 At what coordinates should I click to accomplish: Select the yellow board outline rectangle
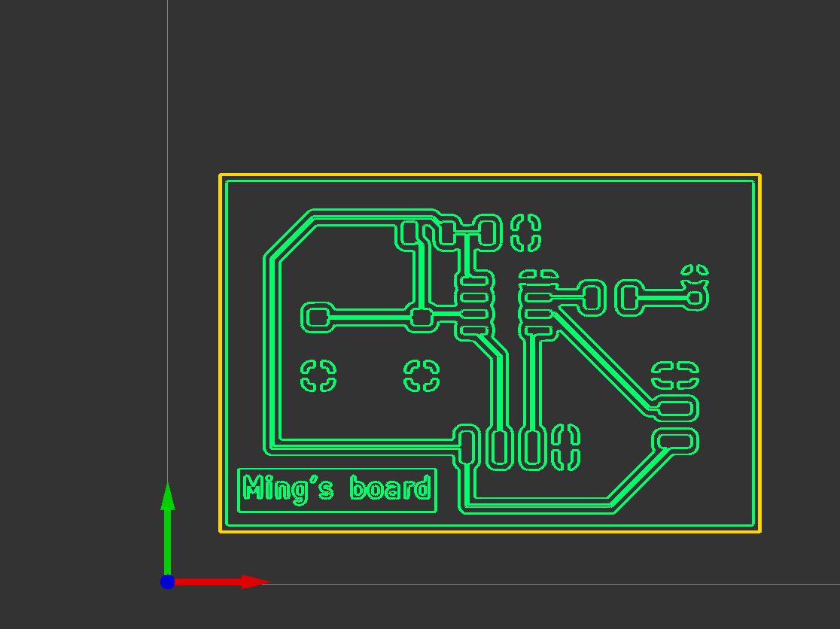coord(489,175)
